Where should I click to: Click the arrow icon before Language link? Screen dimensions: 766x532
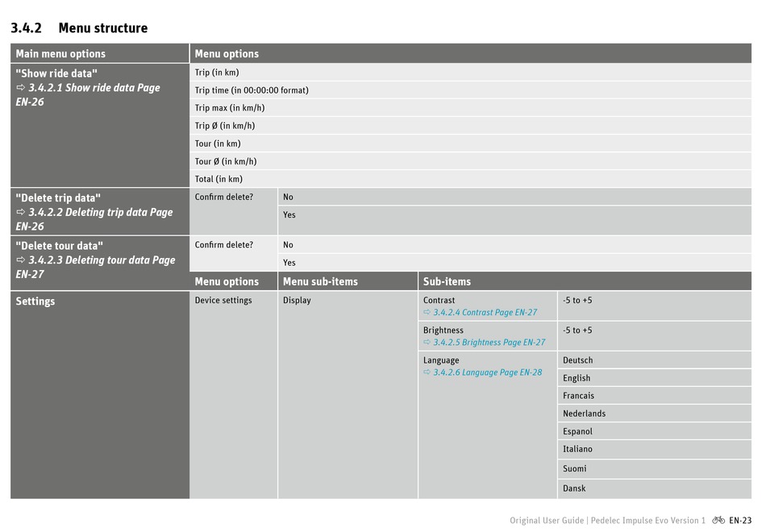pos(427,372)
